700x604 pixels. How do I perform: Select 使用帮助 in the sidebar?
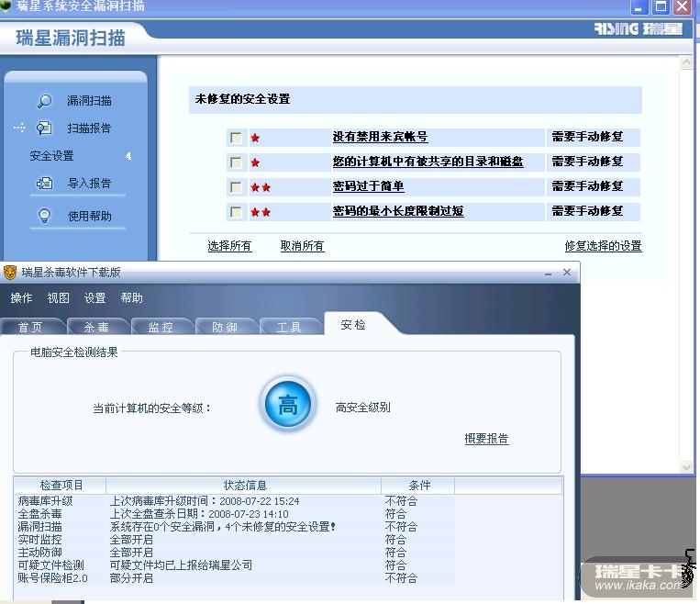coord(89,217)
